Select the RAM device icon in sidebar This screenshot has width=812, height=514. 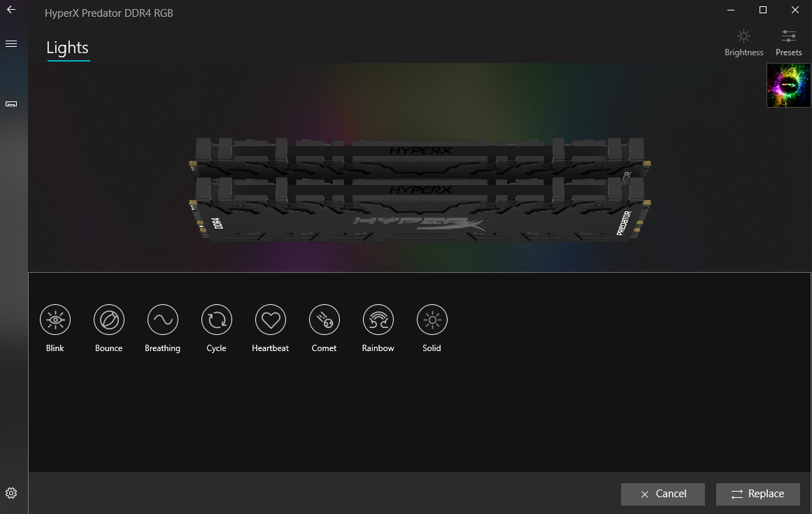coord(11,104)
